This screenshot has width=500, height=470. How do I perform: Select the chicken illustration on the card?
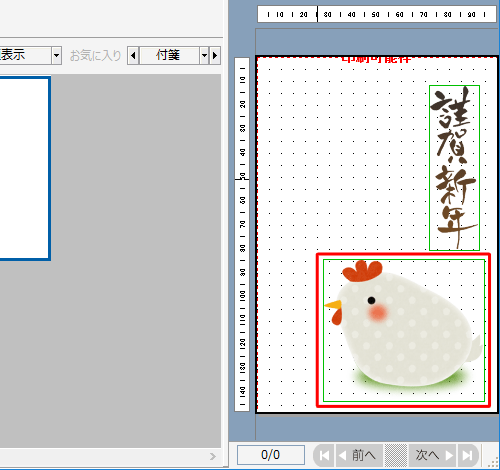[x=404, y=330]
